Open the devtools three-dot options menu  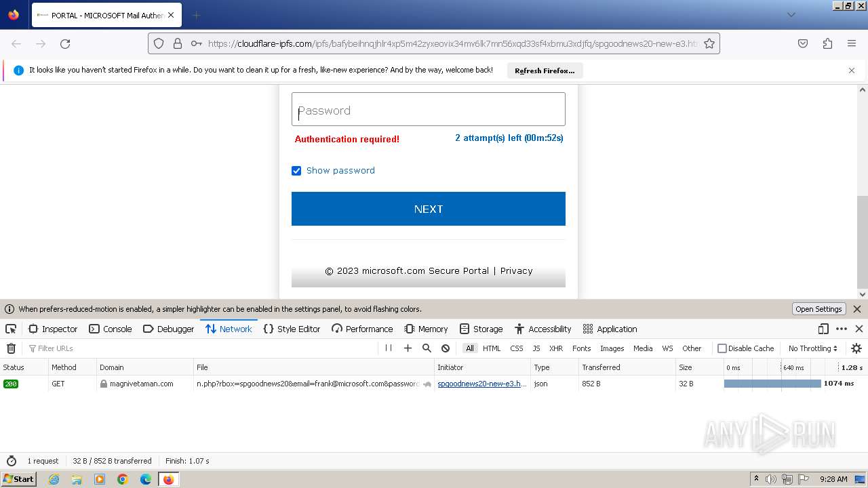coord(842,329)
